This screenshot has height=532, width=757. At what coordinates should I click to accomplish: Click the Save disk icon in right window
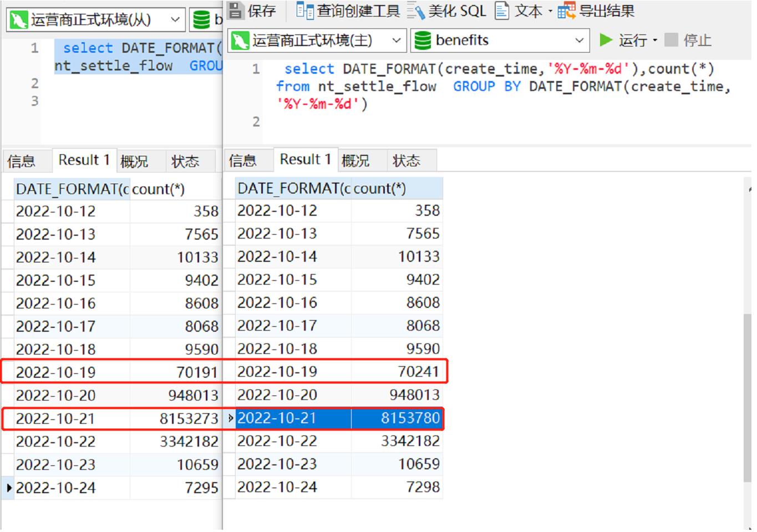[x=236, y=10]
